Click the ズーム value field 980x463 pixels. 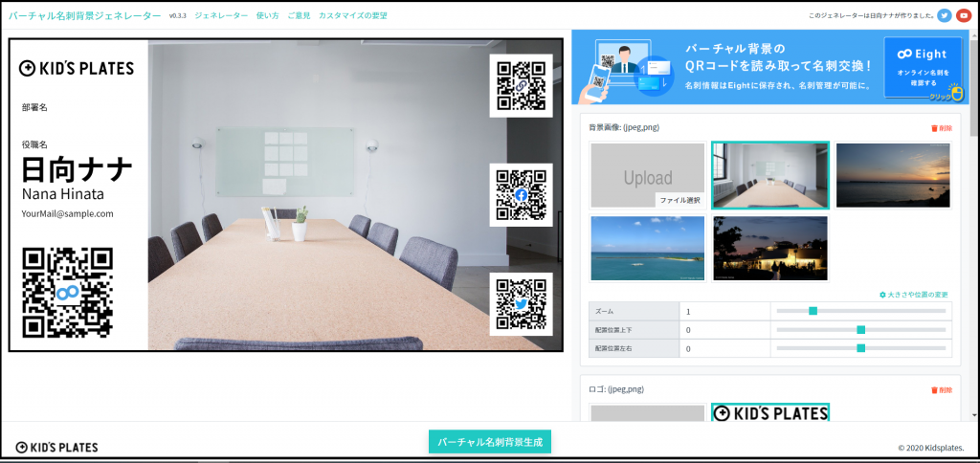(x=724, y=311)
